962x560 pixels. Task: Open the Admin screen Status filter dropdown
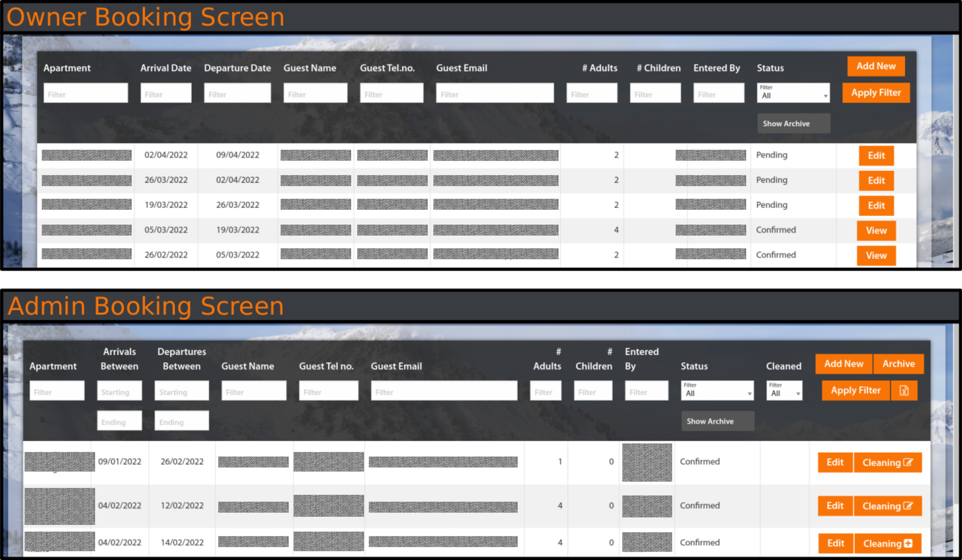tap(717, 390)
